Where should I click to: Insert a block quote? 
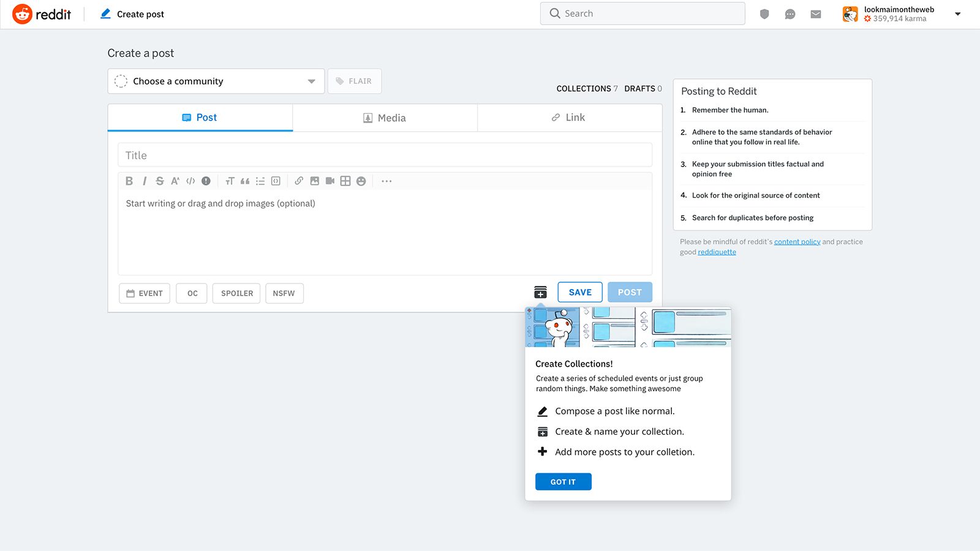[245, 181]
